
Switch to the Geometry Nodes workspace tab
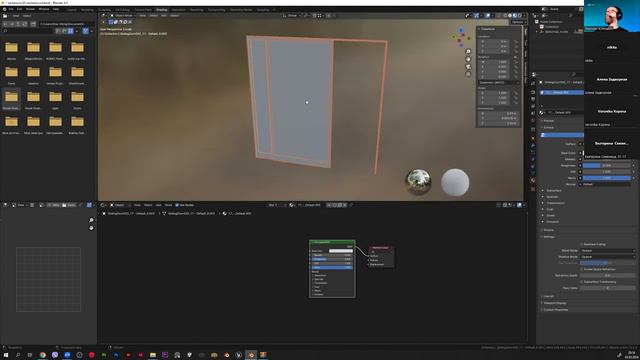241,10
